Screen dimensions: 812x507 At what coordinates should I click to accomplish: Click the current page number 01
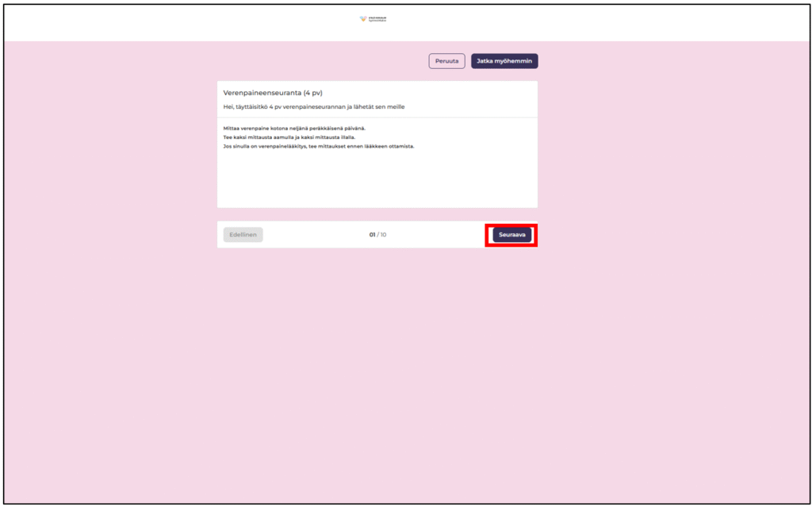(372, 235)
